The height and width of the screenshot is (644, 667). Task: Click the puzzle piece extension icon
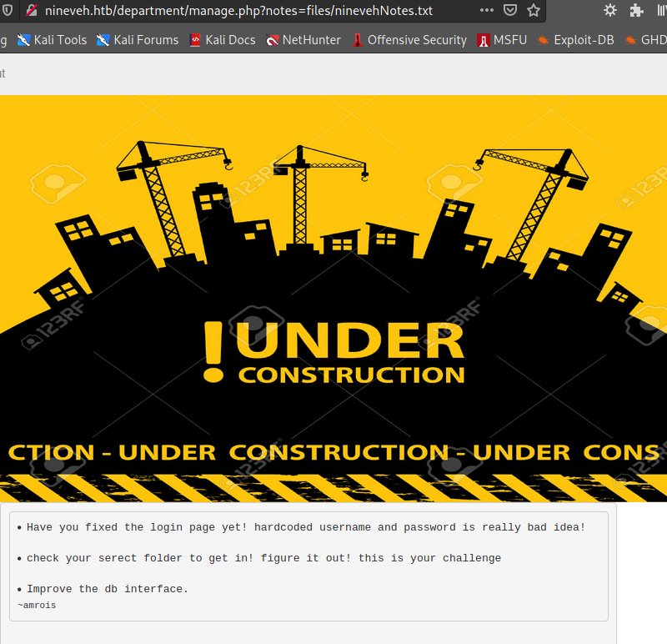[636, 10]
